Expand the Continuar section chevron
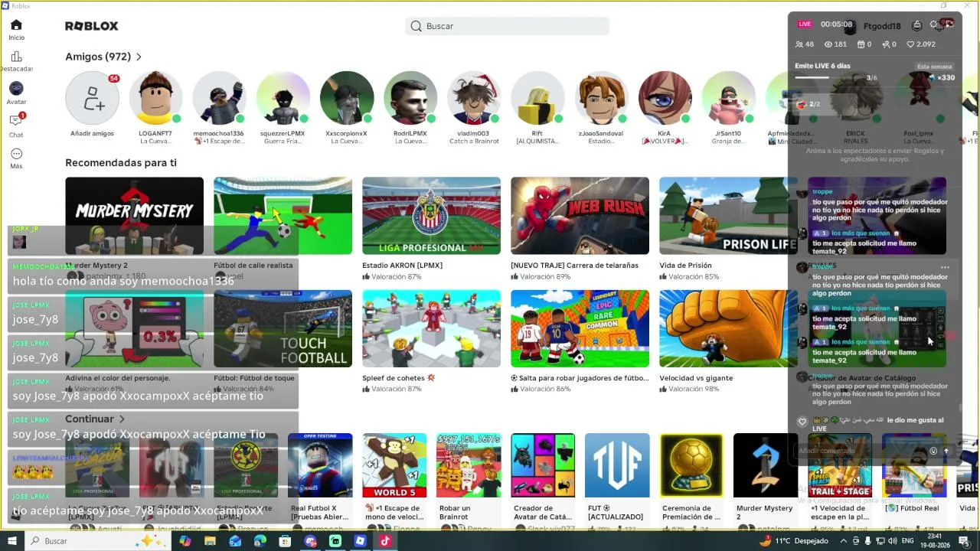 point(122,419)
